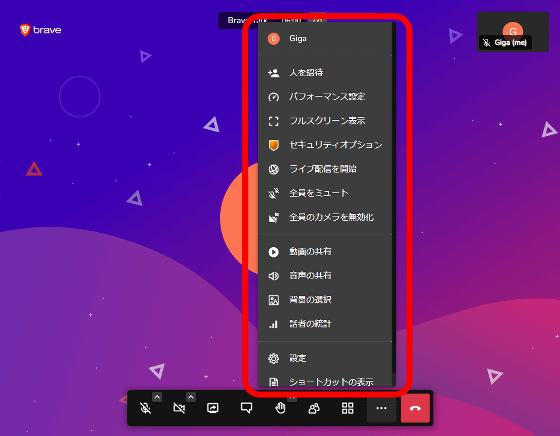This screenshot has height=436, width=560.
Task: Click the settings gear icon
Action: [x=274, y=358]
